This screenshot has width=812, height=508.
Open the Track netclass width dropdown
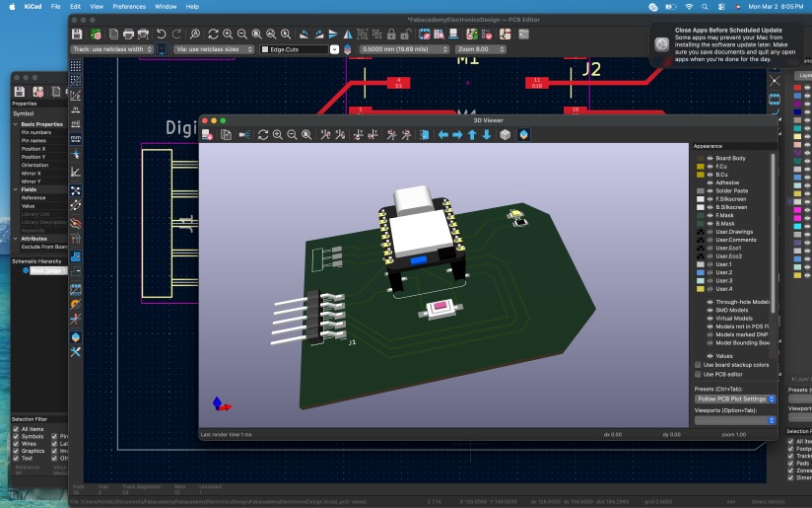(x=112, y=48)
